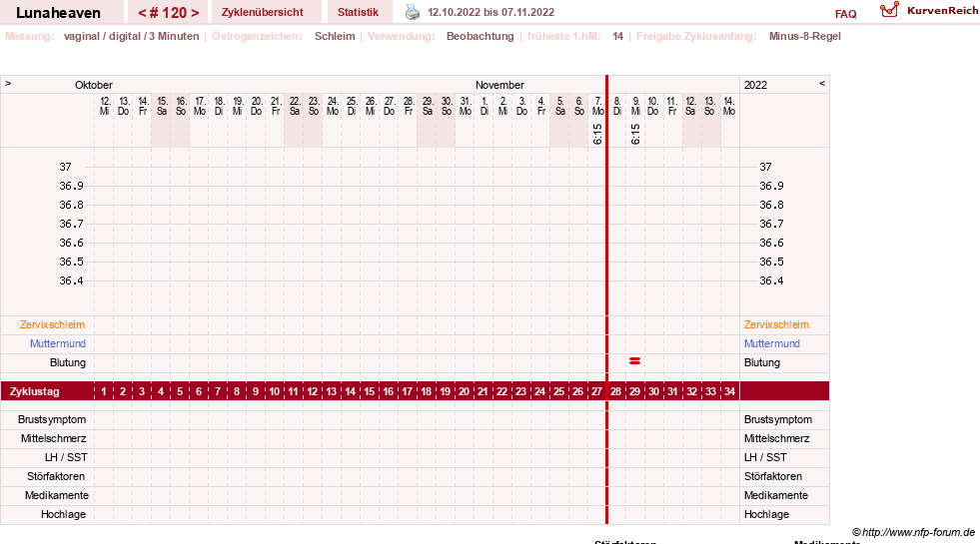Click the printer icon
Image resolution: width=980 pixels, height=544 pixels.
[x=413, y=12]
